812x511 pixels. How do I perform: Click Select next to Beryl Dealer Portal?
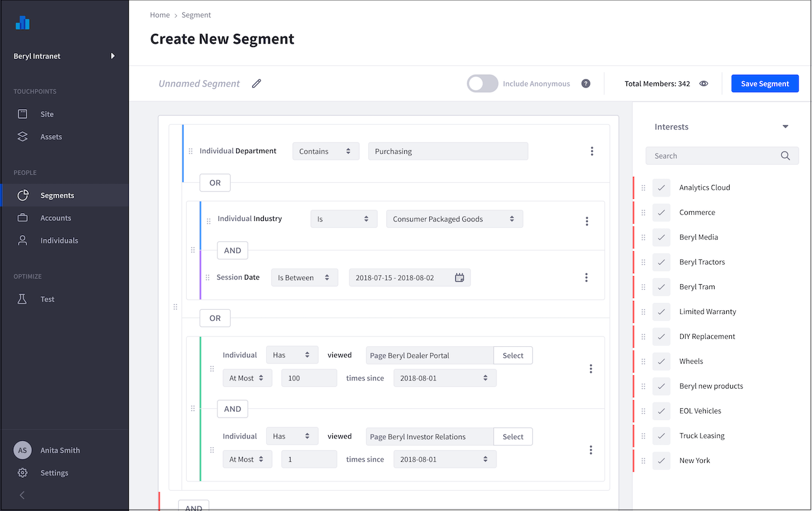[x=513, y=356]
